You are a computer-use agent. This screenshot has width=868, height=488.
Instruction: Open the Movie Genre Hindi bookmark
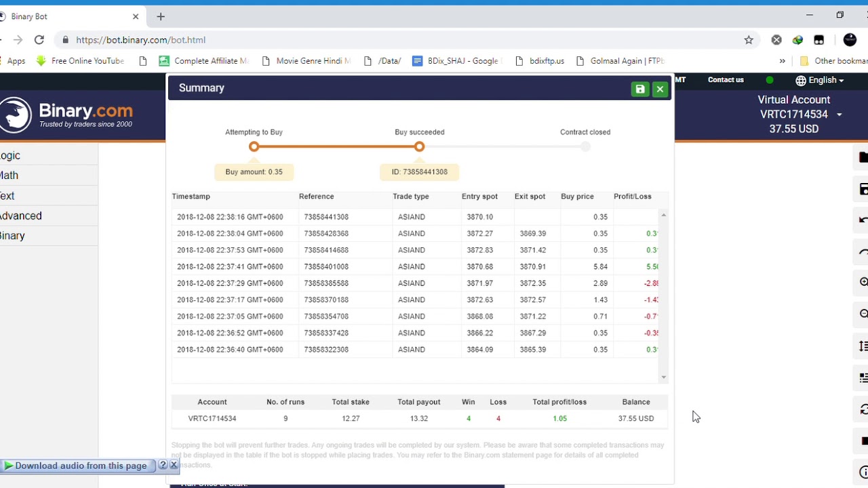(x=306, y=61)
